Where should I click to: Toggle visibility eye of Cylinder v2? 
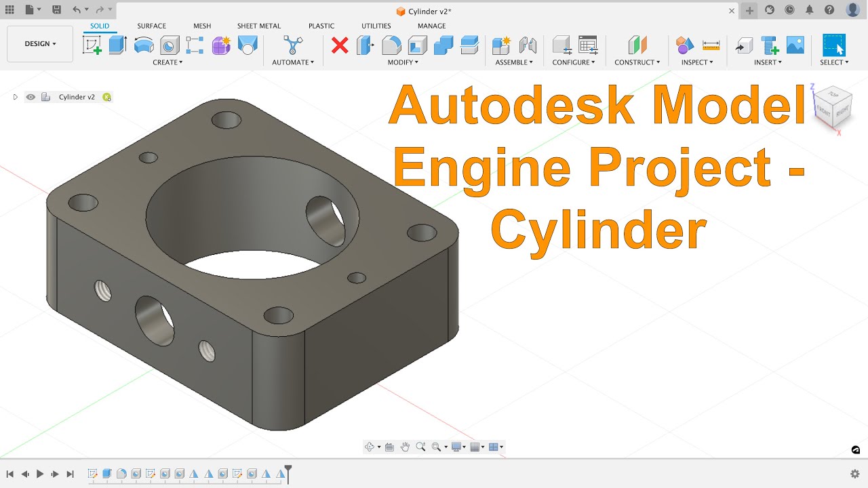(x=31, y=97)
